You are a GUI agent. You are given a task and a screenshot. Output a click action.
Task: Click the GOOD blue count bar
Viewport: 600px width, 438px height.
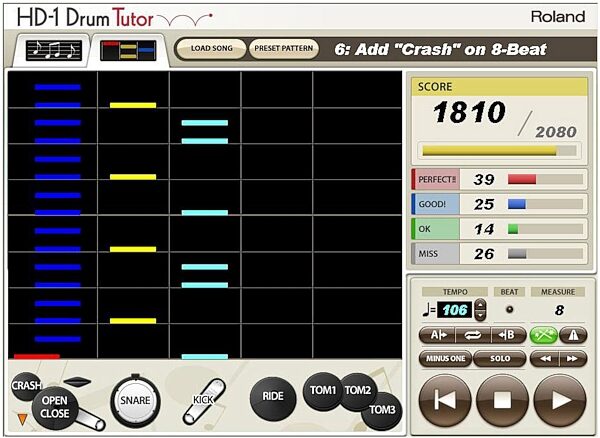point(545,204)
